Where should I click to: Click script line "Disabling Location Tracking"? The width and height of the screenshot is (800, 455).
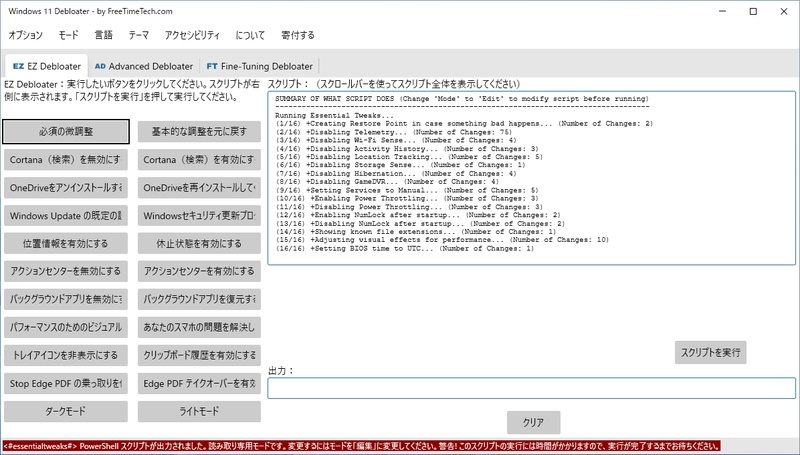click(x=409, y=157)
